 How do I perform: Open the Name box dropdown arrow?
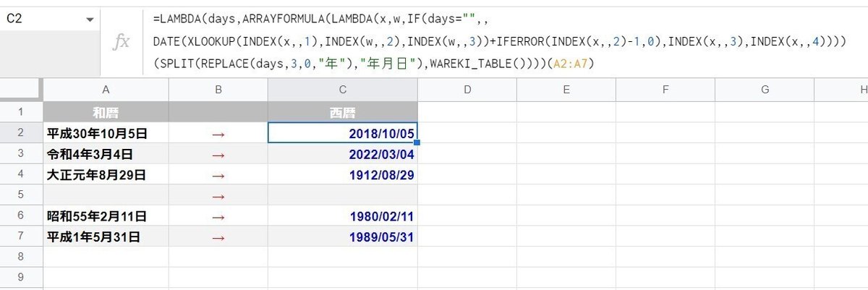(x=90, y=20)
